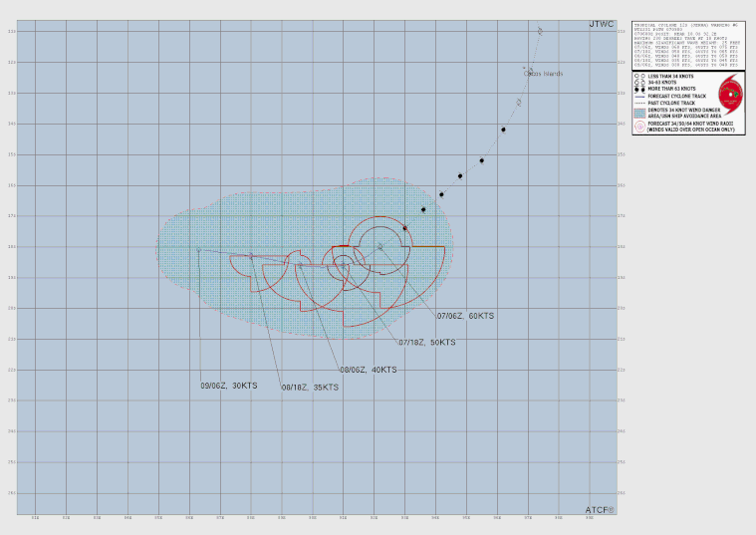The height and width of the screenshot is (535, 756).
Task: Click the '08/18Z, 35KTS' label
Action: click(x=310, y=388)
